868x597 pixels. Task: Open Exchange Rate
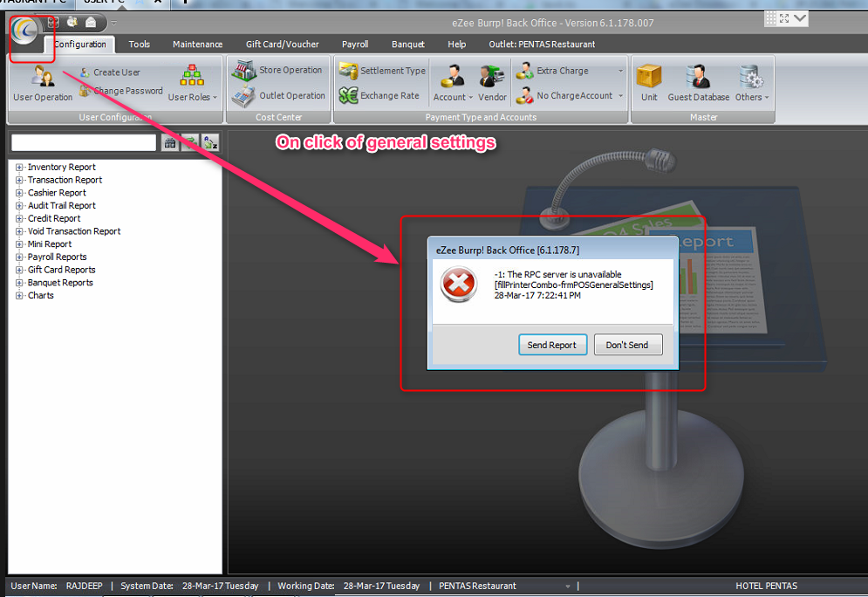tap(379, 95)
